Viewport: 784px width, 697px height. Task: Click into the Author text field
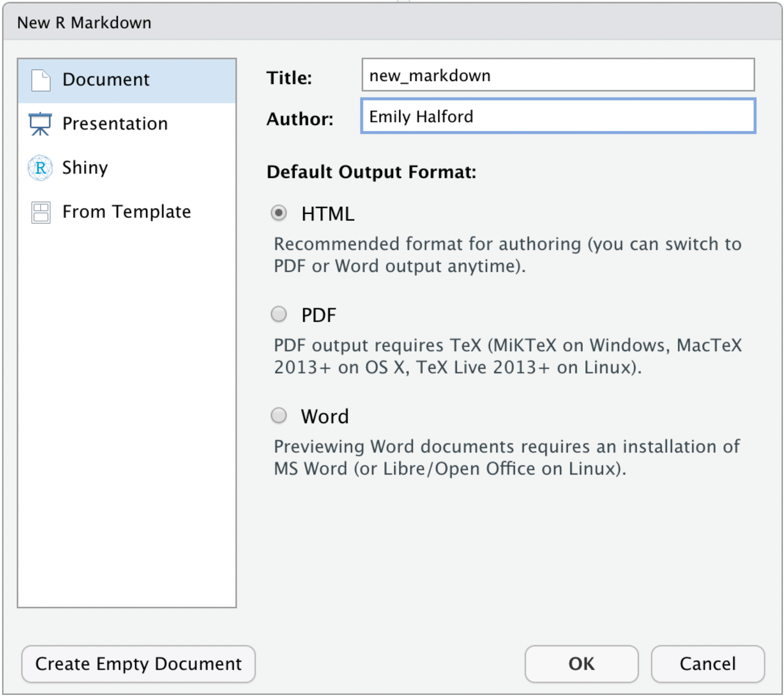pos(557,117)
